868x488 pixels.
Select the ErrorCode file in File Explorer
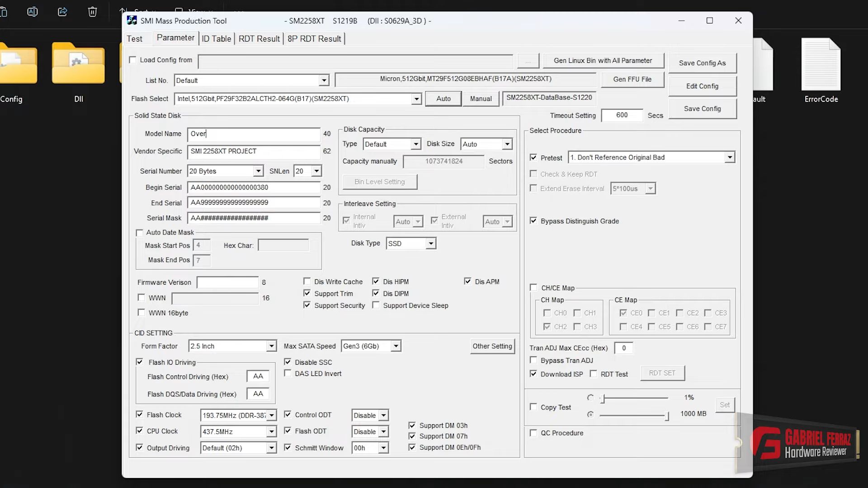click(x=821, y=71)
